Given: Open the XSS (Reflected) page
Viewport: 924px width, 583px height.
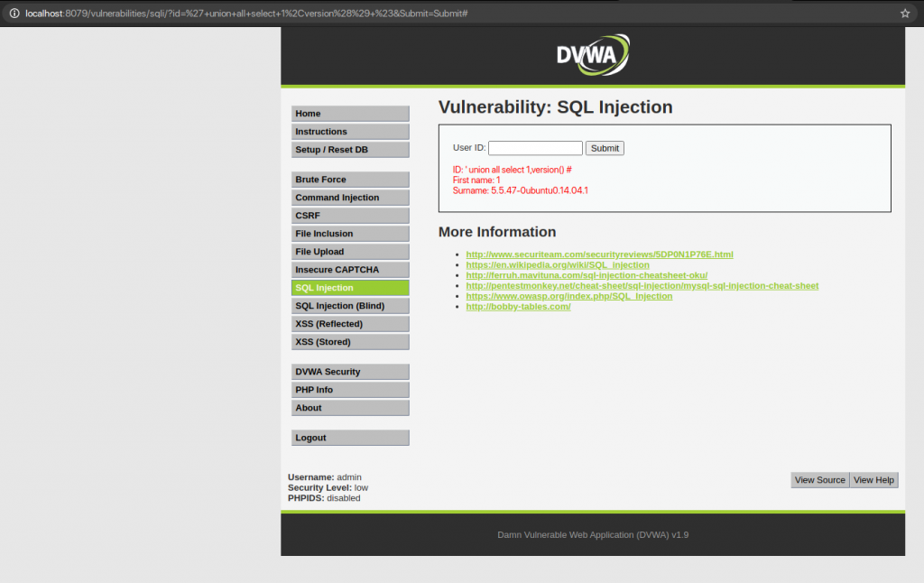Looking at the screenshot, I should click(x=350, y=323).
